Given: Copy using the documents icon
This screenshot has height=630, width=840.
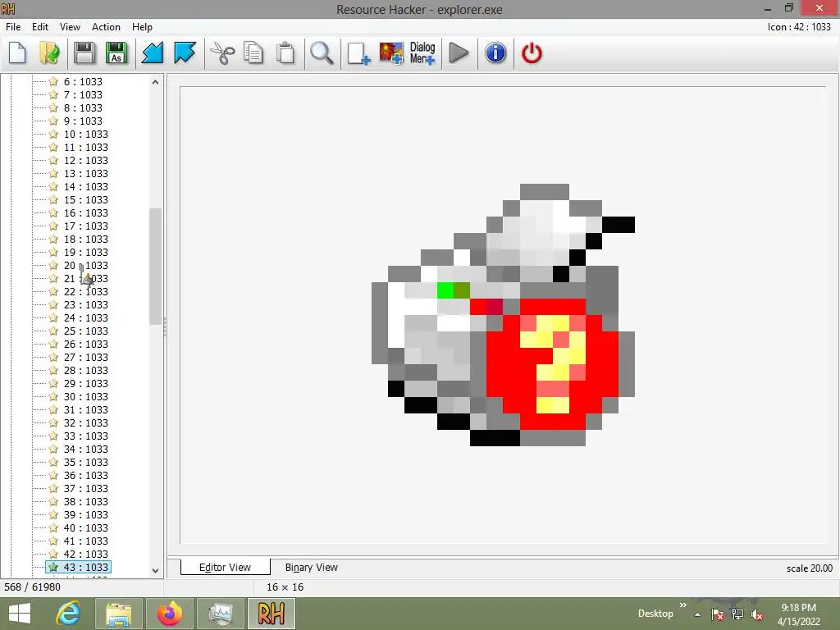Looking at the screenshot, I should (x=253, y=53).
